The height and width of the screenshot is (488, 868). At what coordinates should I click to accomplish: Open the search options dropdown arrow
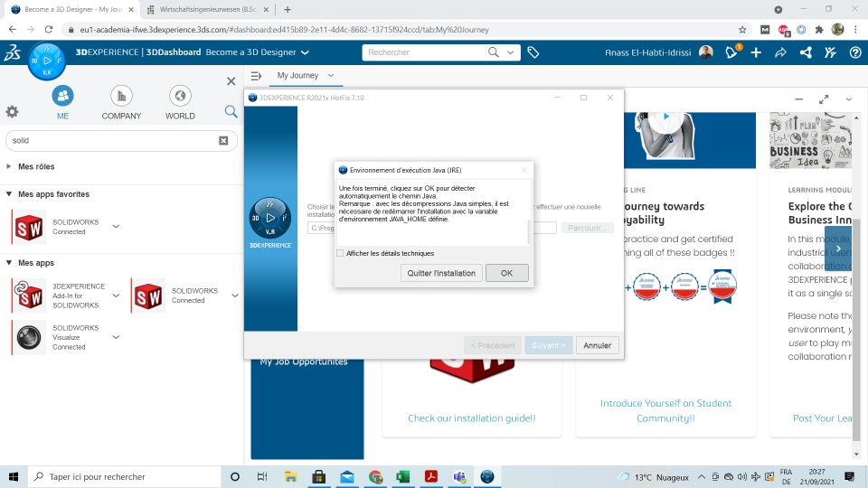coord(510,52)
